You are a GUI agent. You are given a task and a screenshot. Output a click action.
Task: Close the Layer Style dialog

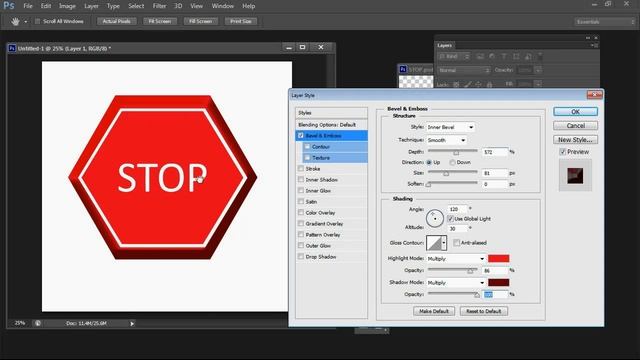[x=594, y=95]
